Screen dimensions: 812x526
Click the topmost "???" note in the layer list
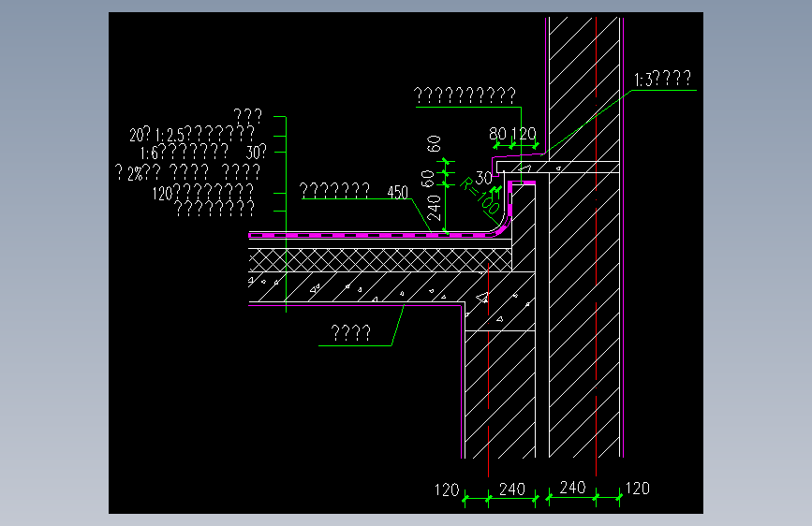pyautogui.click(x=248, y=115)
